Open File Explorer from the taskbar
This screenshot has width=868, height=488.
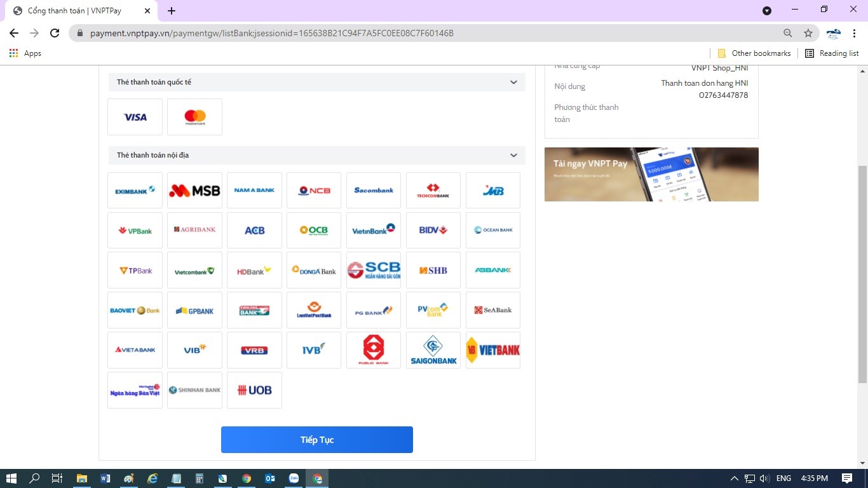point(81,478)
